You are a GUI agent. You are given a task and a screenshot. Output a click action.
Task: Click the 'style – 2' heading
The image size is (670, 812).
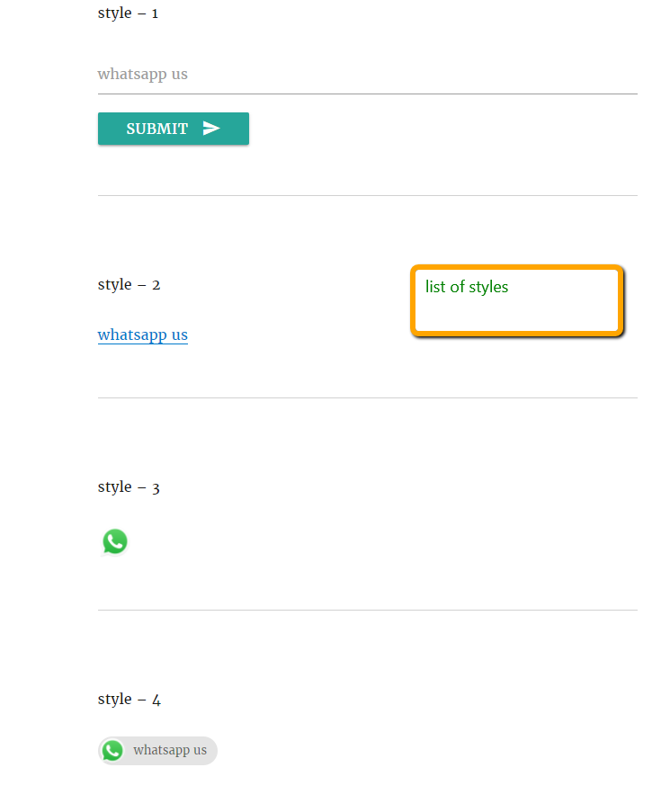(129, 285)
